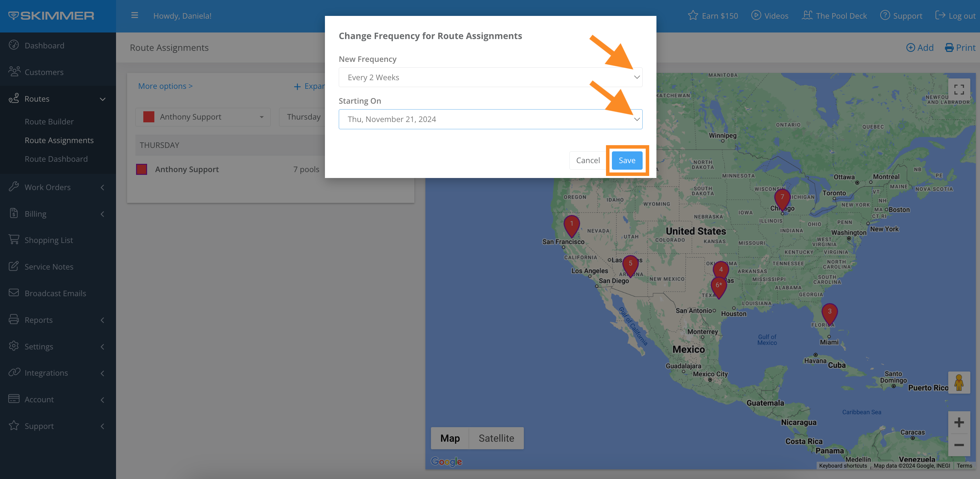Click the Skimmer logo
Screen dimensions: 980x479
click(51, 16)
